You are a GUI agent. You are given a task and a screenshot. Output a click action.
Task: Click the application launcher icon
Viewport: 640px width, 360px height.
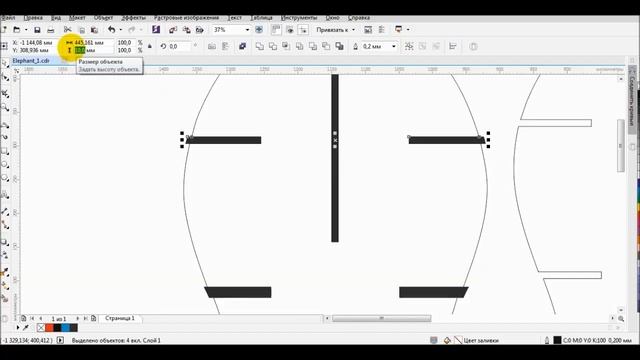coord(398,29)
